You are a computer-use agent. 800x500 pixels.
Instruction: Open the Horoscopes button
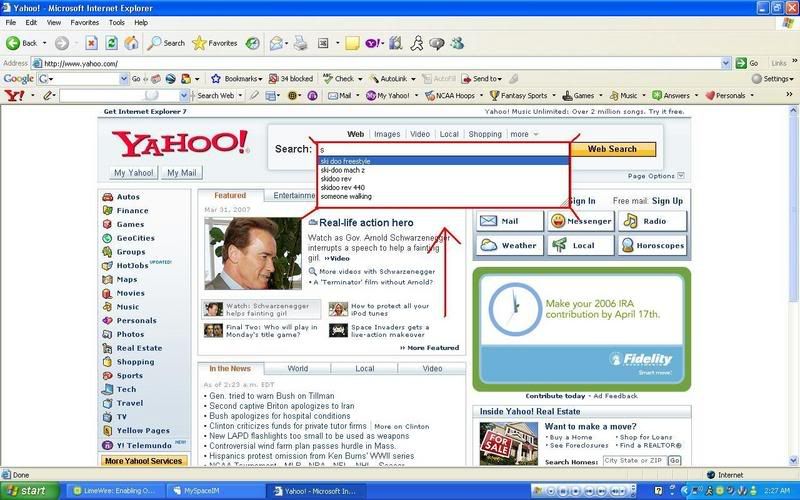tap(653, 245)
